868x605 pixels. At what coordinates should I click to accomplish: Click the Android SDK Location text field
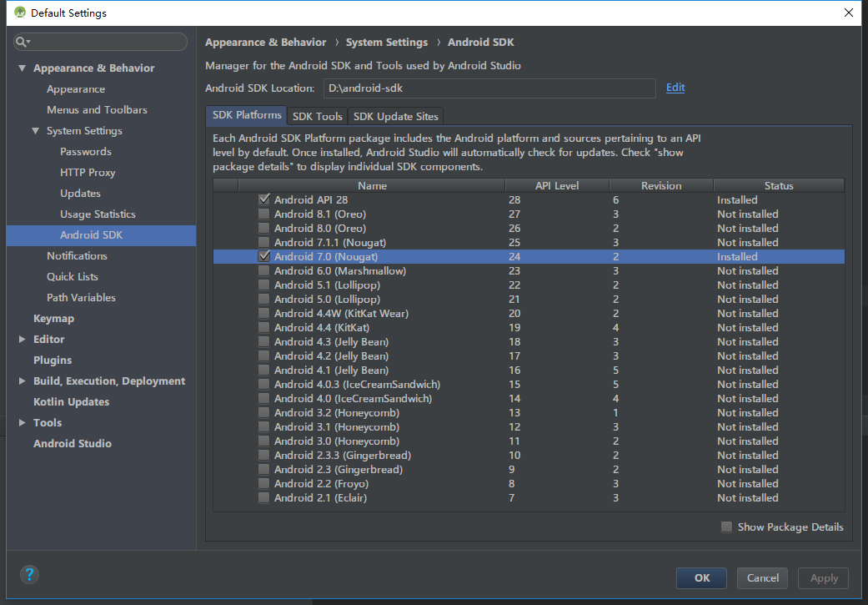(489, 88)
